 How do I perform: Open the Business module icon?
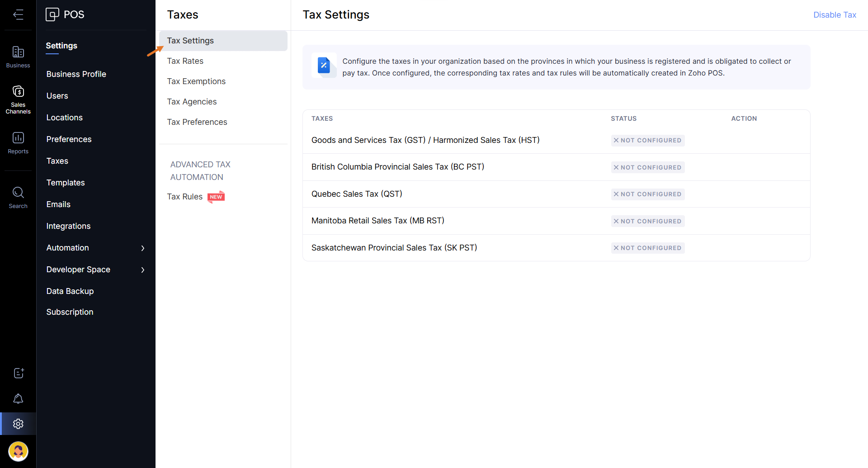[x=18, y=57]
